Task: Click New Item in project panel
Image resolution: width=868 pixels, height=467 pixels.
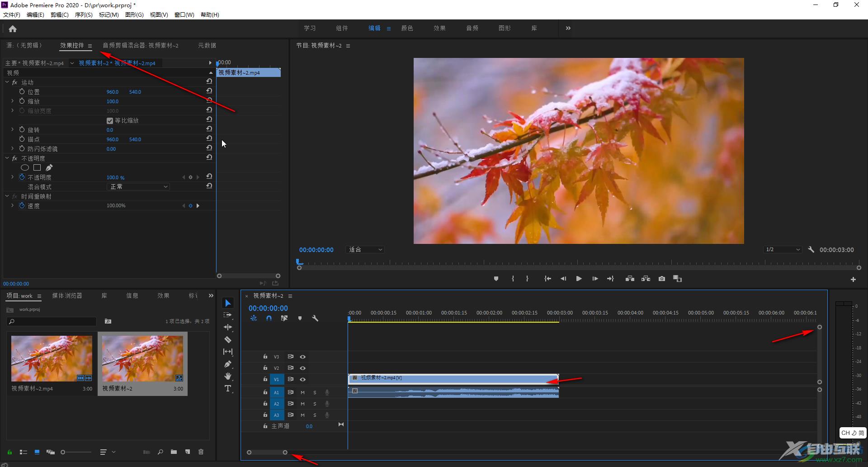Action: click(188, 452)
